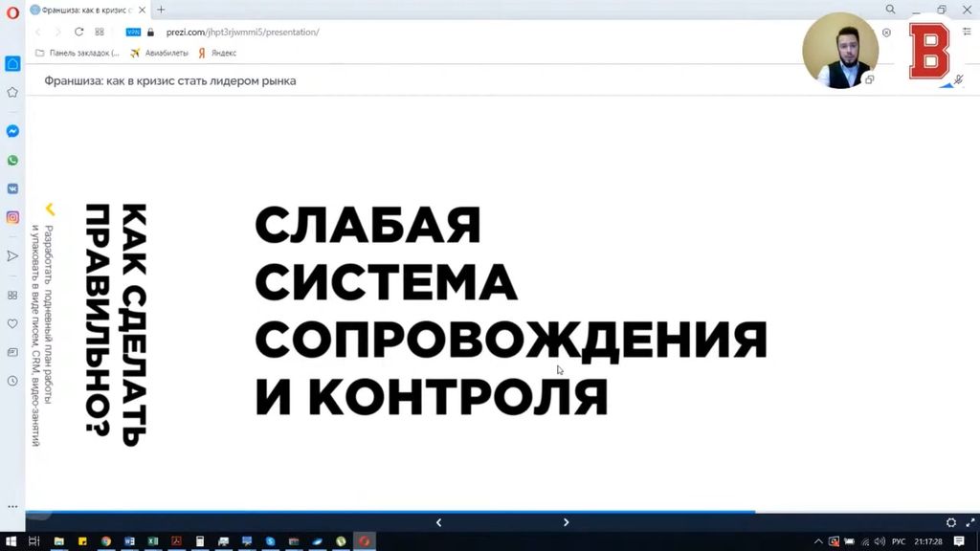This screenshot has height=551, width=980.
Task: Open clock showing 21:17:28
Action: (x=928, y=541)
